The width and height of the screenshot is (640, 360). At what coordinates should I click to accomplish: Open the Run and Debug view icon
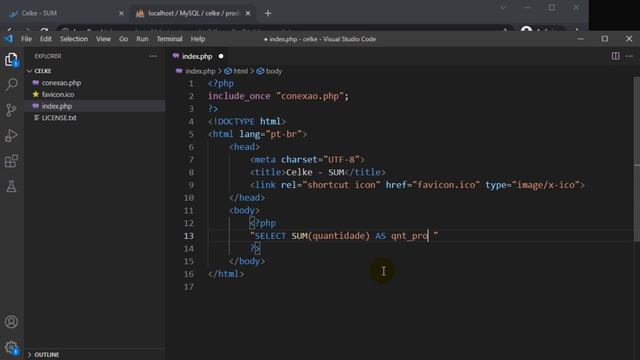[x=11, y=136]
